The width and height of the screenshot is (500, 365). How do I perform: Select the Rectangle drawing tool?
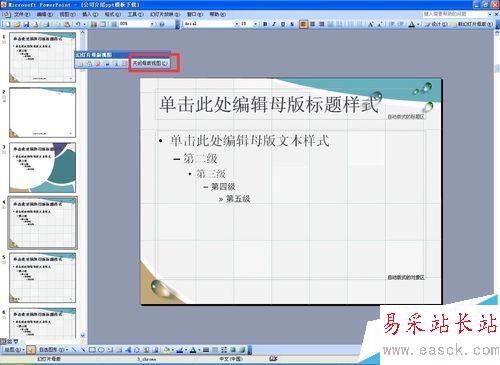[92, 350]
